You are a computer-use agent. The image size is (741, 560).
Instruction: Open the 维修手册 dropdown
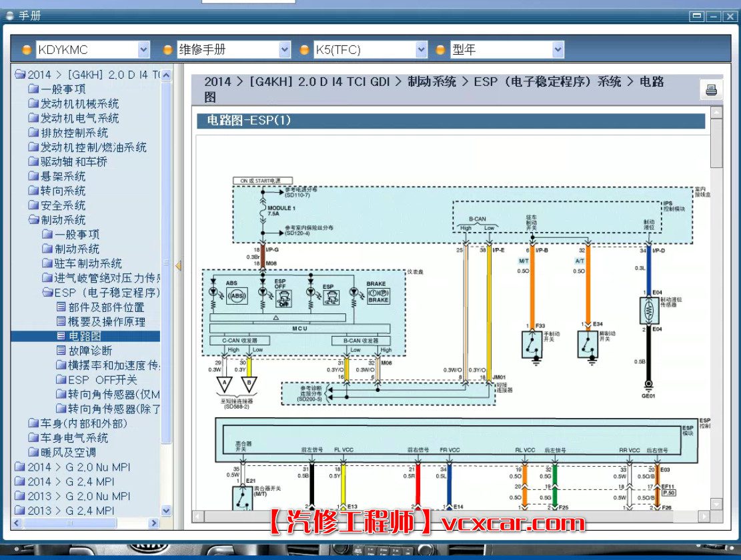(x=285, y=50)
